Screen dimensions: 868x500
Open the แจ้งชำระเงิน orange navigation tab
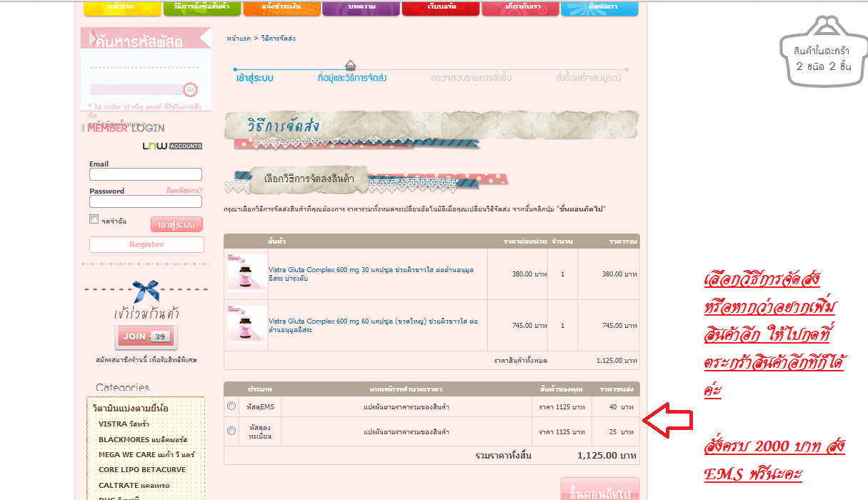tap(281, 8)
